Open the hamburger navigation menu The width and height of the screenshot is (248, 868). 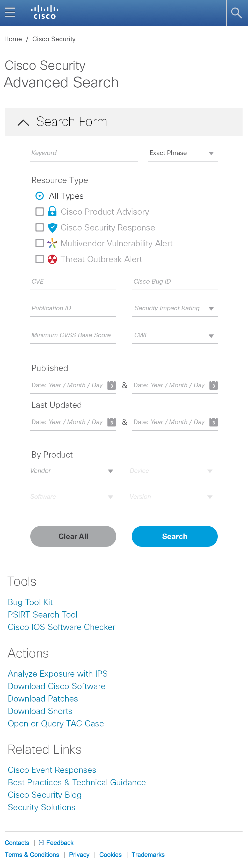10,13
